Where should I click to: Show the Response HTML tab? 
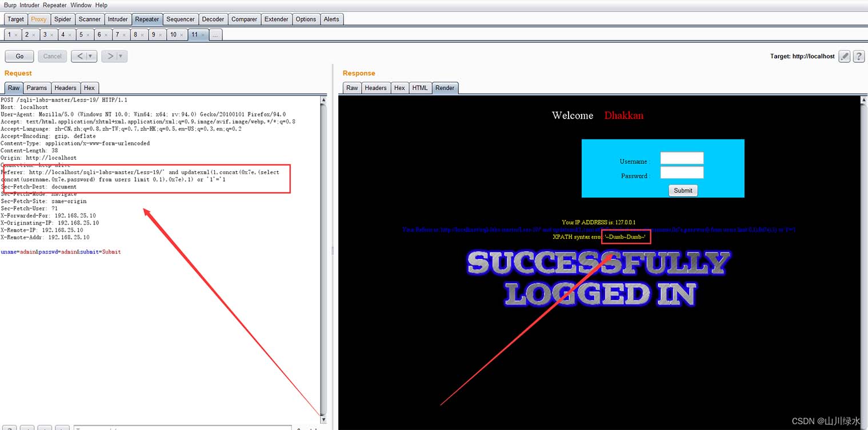tap(420, 87)
